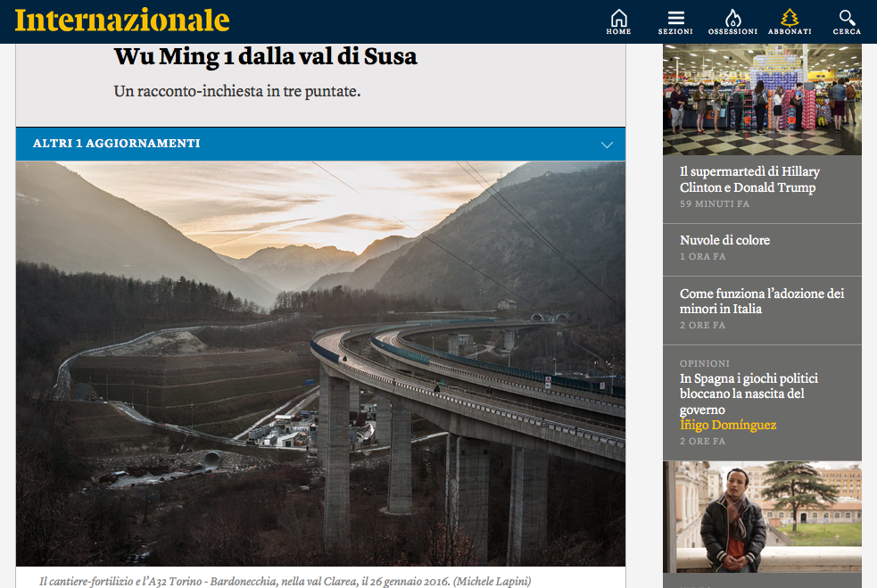This screenshot has width=877, height=588.
Task: Open the Sezioni hamburger menu icon
Action: click(x=675, y=18)
